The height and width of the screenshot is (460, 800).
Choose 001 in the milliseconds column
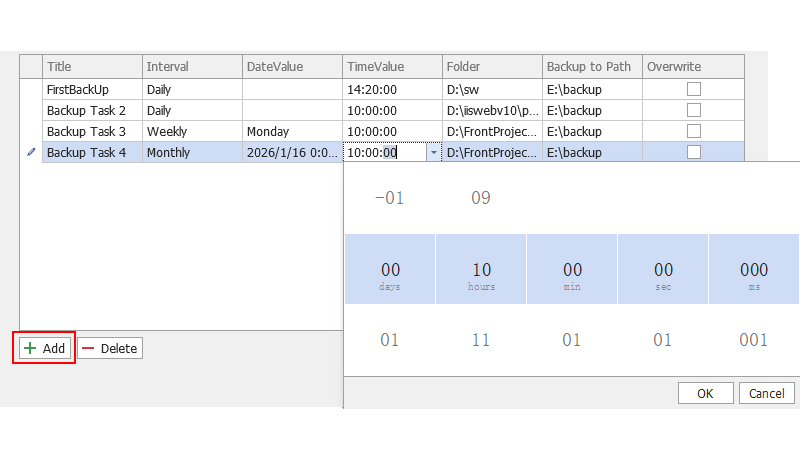[x=754, y=340]
